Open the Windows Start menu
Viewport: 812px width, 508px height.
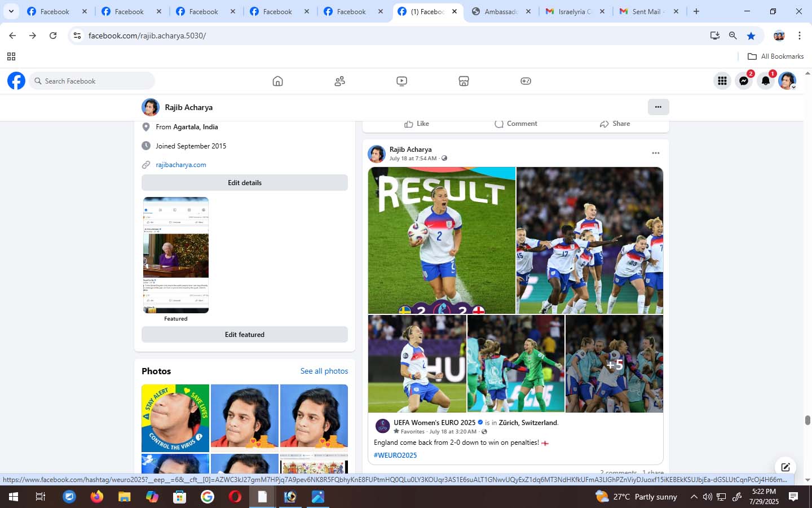click(14, 497)
